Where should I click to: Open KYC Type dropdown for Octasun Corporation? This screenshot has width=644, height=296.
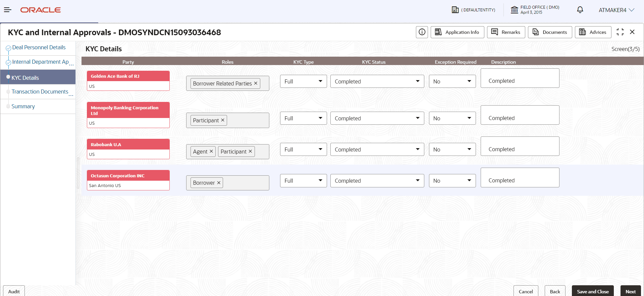[304, 181]
